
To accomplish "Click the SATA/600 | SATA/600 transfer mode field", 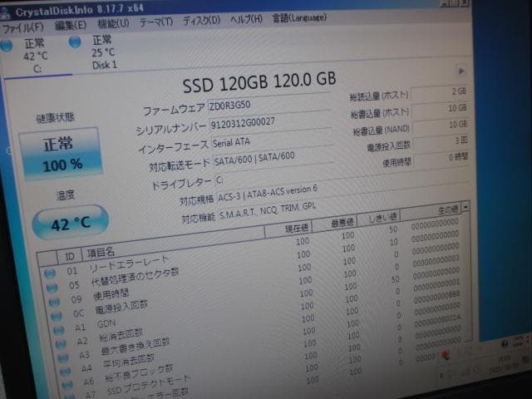I will pos(273,157).
